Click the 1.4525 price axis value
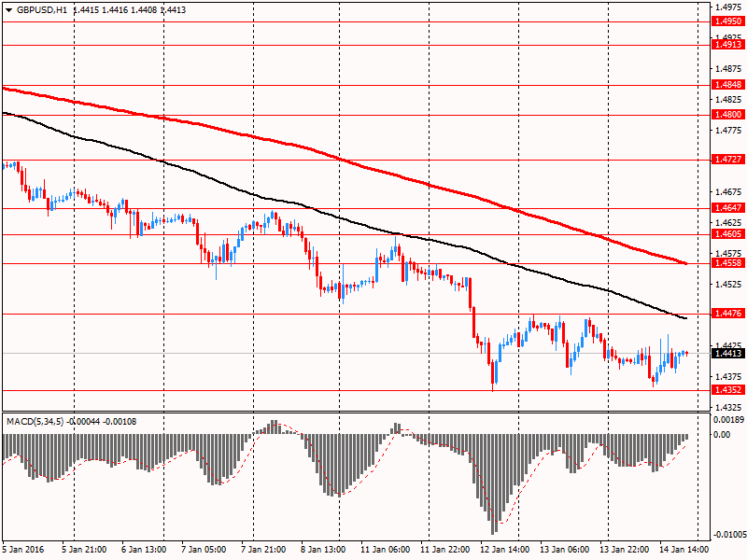747x560 pixels. click(728, 285)
